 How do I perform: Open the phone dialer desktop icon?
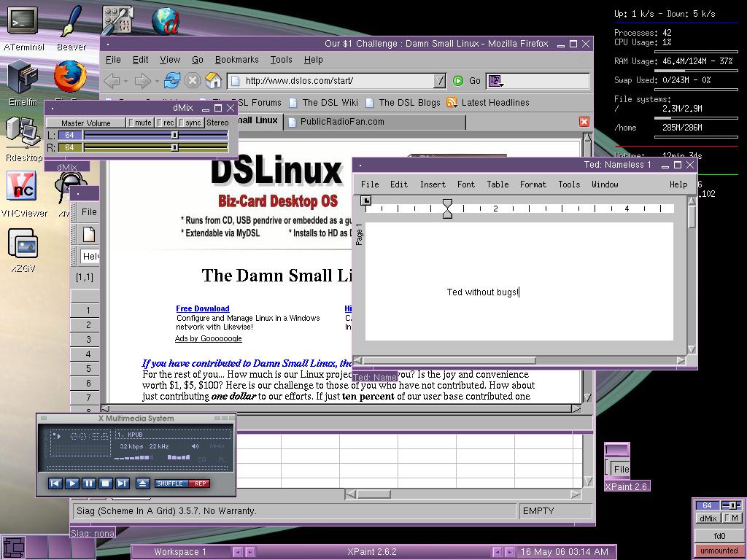pyautogui.click(x=117, y=20)
